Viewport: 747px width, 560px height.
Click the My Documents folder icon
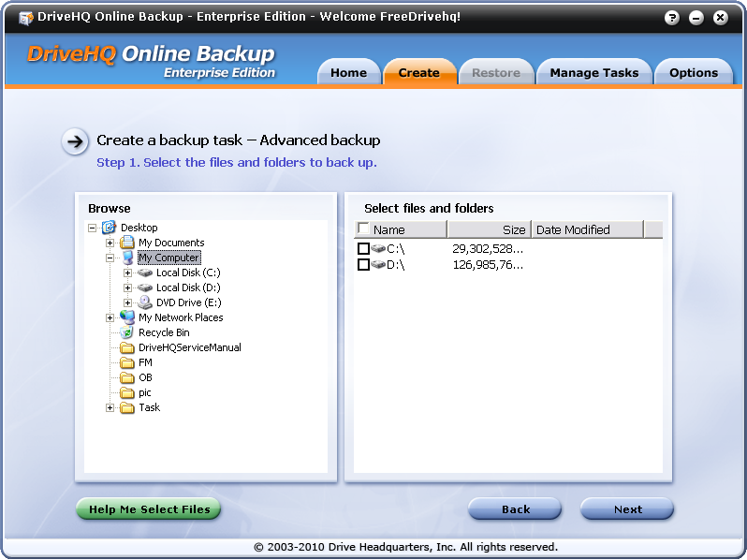pyautogui.click(x=127, y=243)
